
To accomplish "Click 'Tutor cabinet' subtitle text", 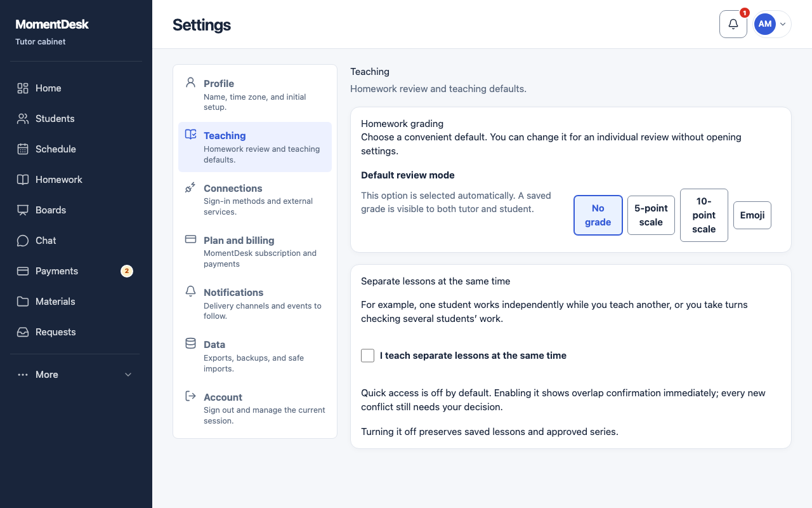I will point(41,42).
